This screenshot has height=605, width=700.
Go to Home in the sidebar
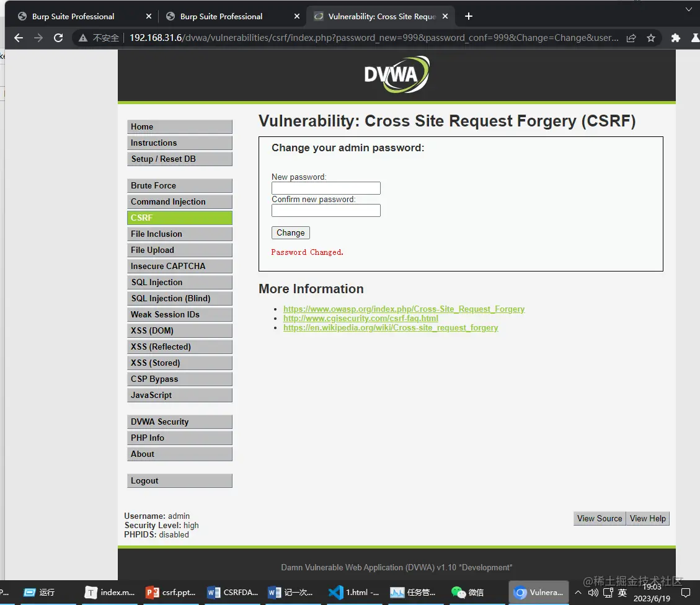(179, 126)
